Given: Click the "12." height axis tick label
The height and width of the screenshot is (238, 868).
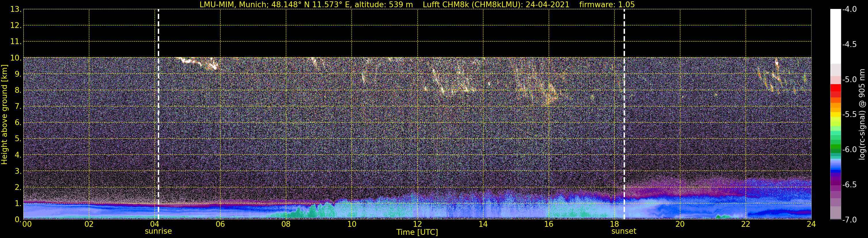Looking at the screenshot, I should point(16,25).
